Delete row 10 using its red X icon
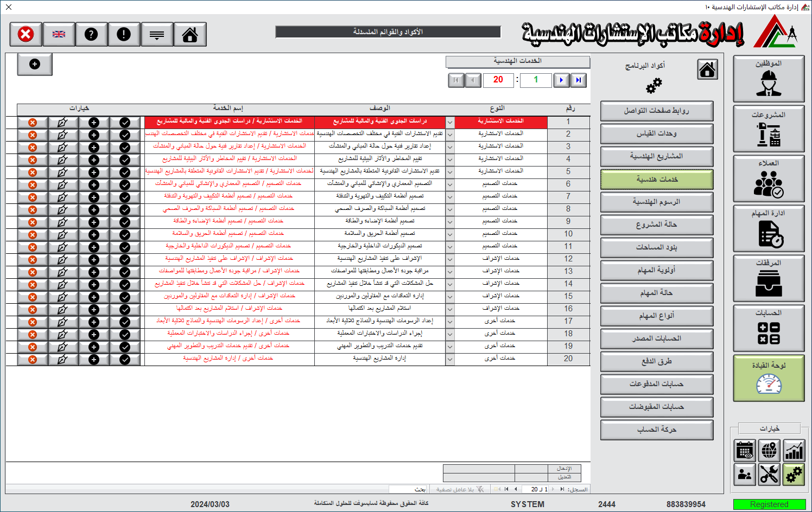812x512 pixels. pos(33,235)
